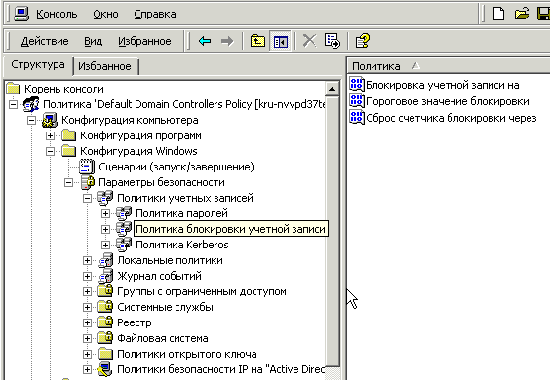Click icon of Блокировка учетной записи policy
This screenshot has height=380, width=550.
point(357,85)
